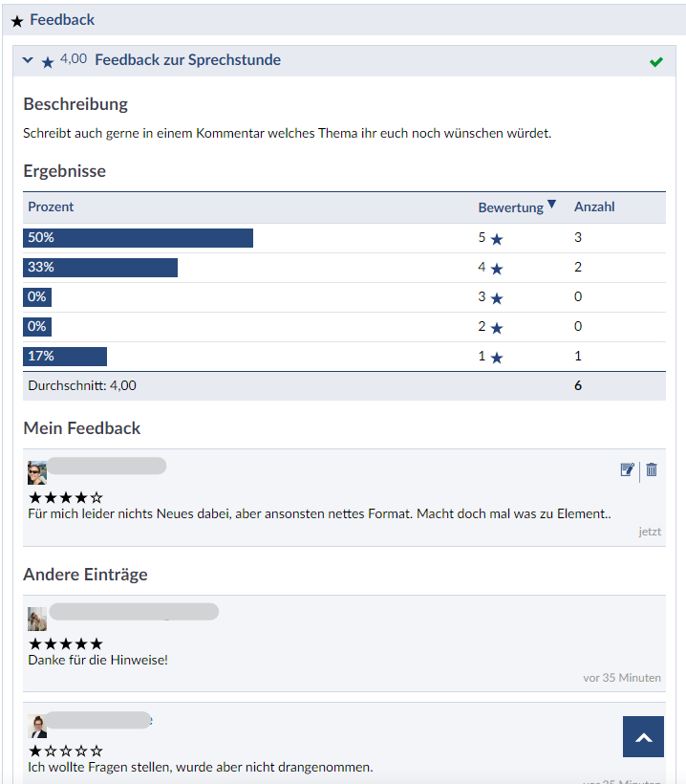Click the edit feedback pencil icon
The image size is (686, 784).
coord(627,469)
